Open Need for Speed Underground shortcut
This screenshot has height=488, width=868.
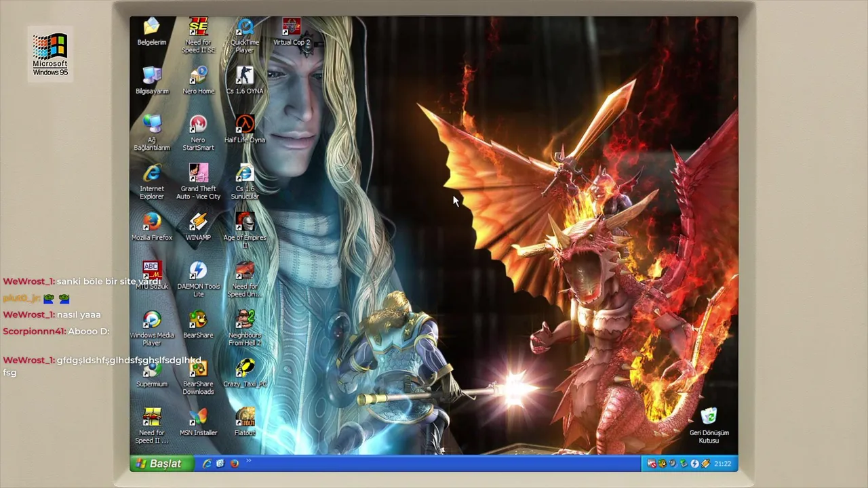click(245, 280)
